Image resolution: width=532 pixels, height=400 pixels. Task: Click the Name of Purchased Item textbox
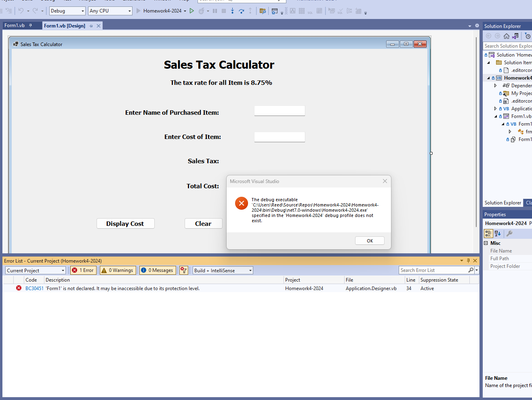pyautogui.click(x=280, y=111)
